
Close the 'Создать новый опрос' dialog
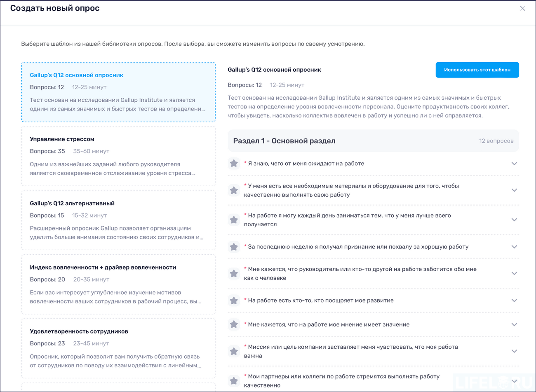click(x=522, y=8)
